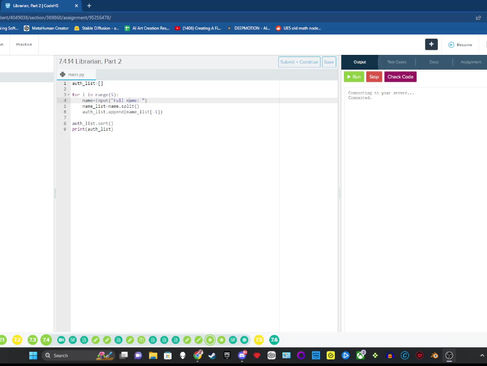Open the Docs tab

[434, 62]
